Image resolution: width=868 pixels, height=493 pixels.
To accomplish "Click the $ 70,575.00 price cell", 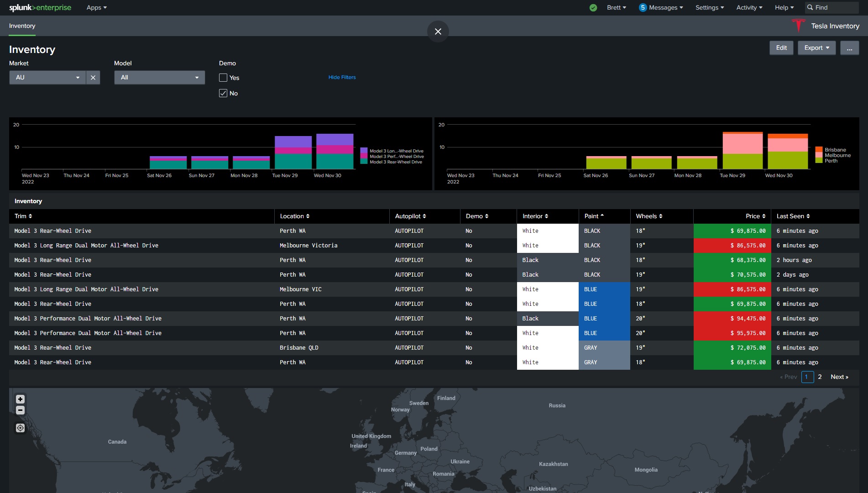I will click(732, 275).
